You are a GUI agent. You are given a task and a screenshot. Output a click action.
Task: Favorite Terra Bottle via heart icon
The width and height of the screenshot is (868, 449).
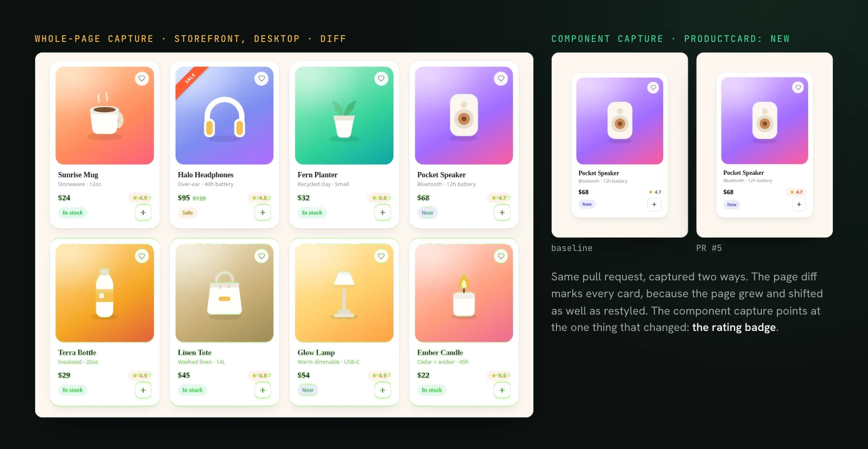[x=142, y=256]
